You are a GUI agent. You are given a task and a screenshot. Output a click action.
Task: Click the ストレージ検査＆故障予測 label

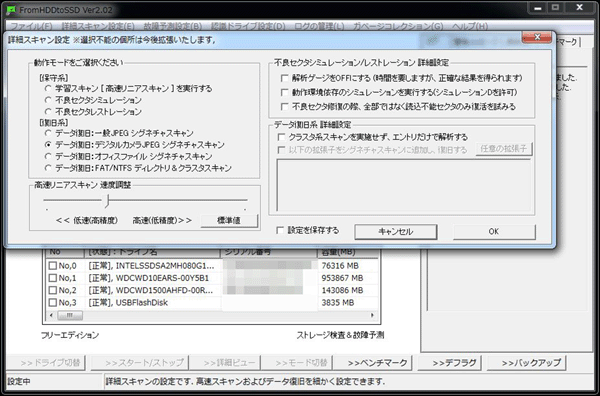[340, 335]
